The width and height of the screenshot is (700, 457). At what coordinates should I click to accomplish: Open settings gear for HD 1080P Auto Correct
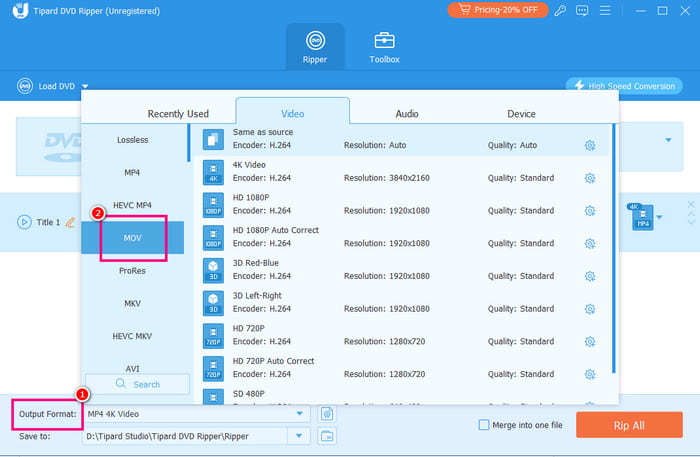click(590, 244)
